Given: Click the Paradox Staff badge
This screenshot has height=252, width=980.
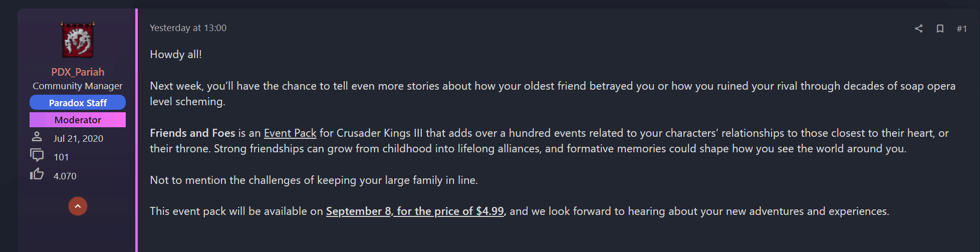Looking at the screenshot, I should coord(78,103).
